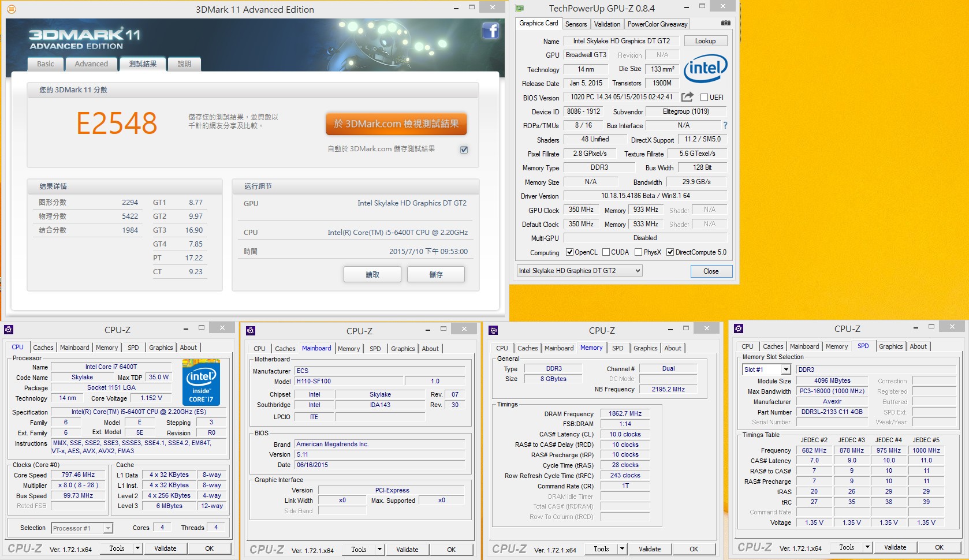969x560 pixels.
Task: Open the Validation tab in GPU-Z
Action: [608, 24]
